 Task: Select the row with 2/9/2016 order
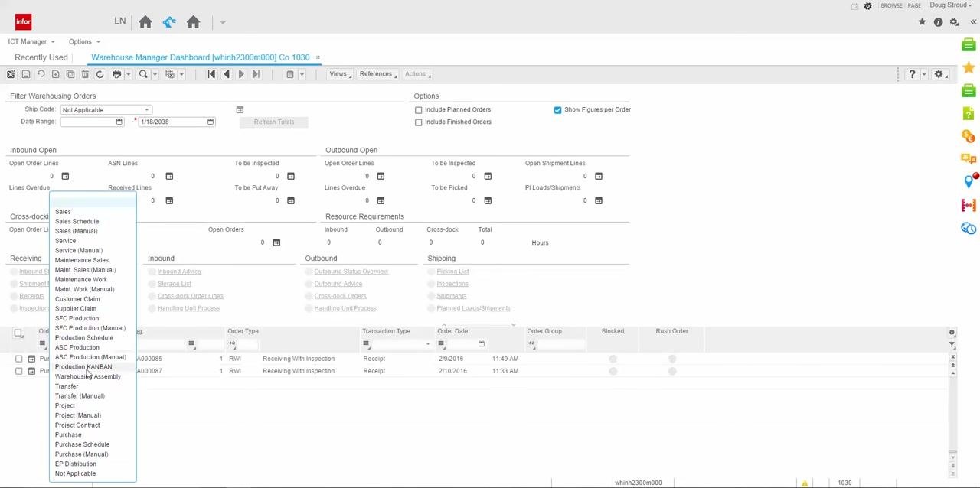(x=19, y=359)
